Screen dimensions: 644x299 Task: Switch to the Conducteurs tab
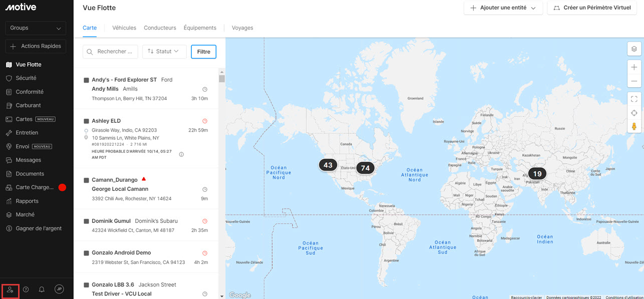pos(160,28)
